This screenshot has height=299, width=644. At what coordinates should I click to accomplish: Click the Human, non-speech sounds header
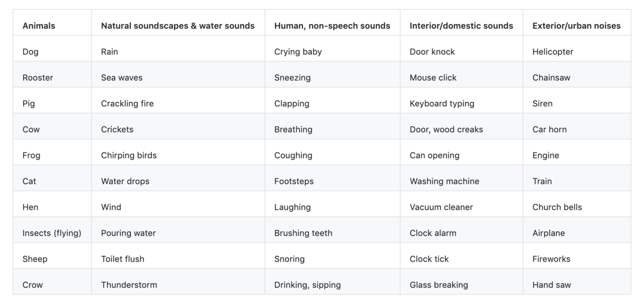tap(332, 26)
